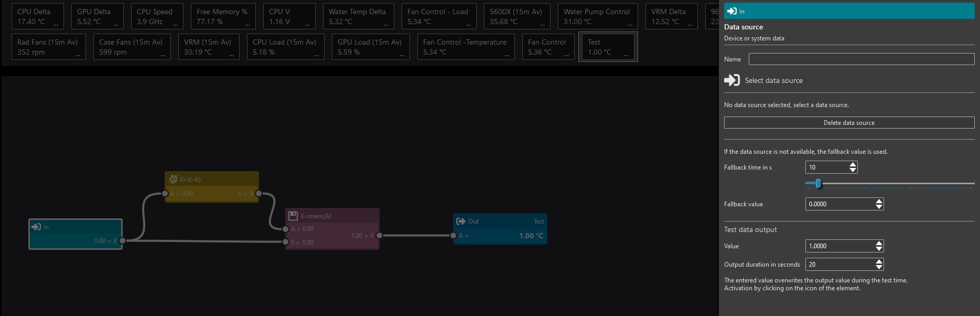
Task: Select the Rad Fans (15m Av) tile
Action: click(48, 47)
